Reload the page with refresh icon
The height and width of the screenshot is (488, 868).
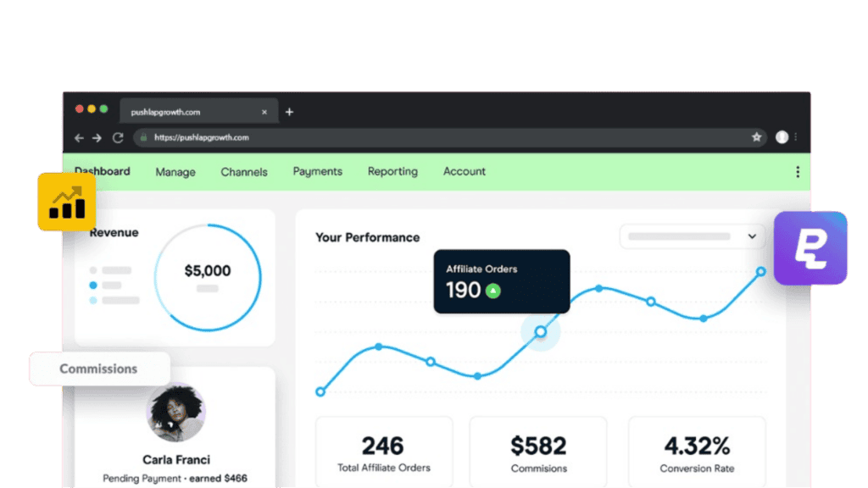(118, 137)
